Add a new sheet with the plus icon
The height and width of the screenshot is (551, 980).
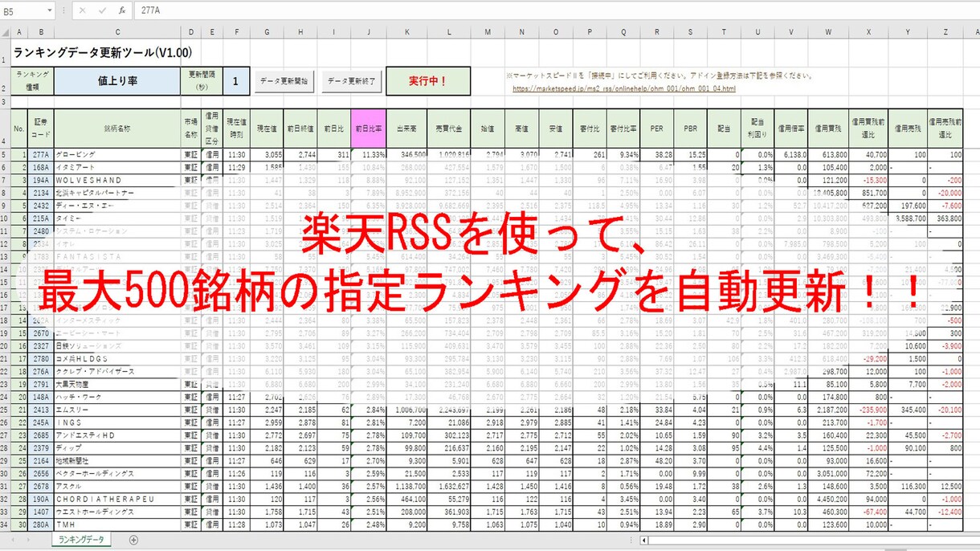[x=133, y=540]
